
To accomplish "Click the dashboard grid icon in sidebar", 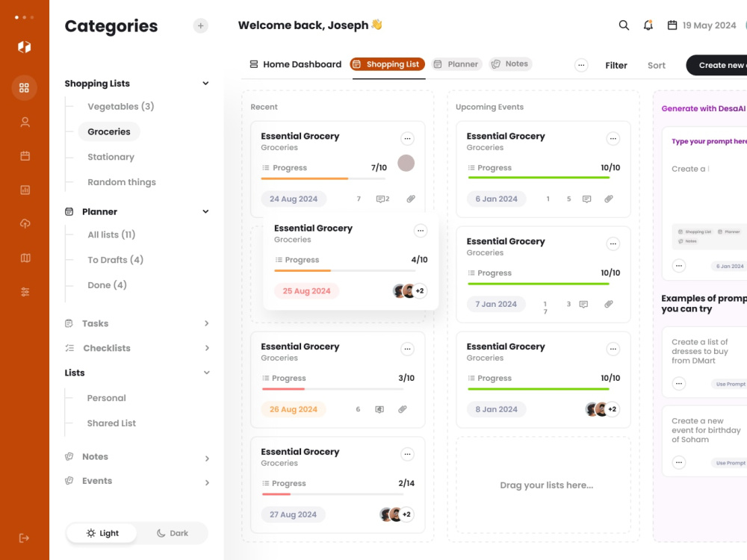I will pyautogui.click(x=25, y=87).
